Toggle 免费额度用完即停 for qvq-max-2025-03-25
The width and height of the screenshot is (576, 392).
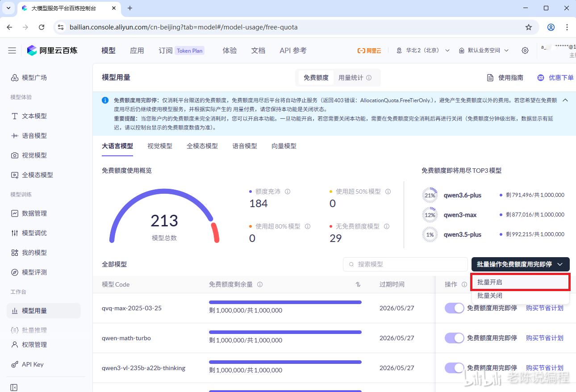click(455, 308)
